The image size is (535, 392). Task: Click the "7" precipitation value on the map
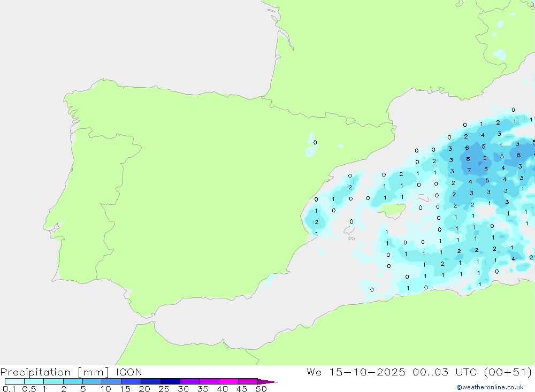pyautogui.click(x=469, y=170)
